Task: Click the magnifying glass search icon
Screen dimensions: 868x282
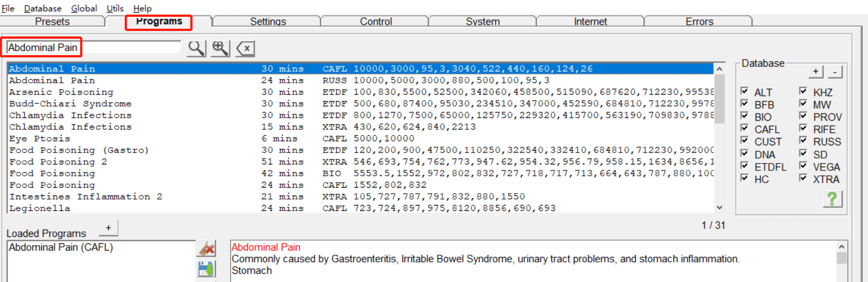Action: coord(197,48)
